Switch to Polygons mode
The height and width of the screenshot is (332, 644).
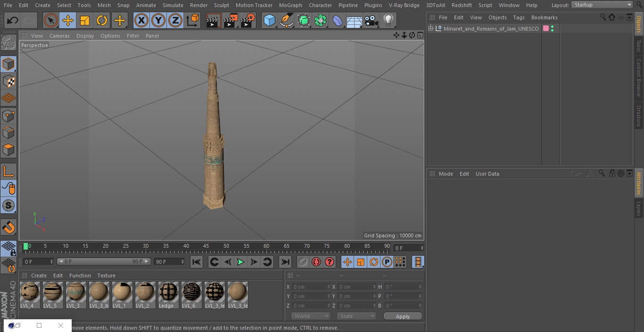8,150
